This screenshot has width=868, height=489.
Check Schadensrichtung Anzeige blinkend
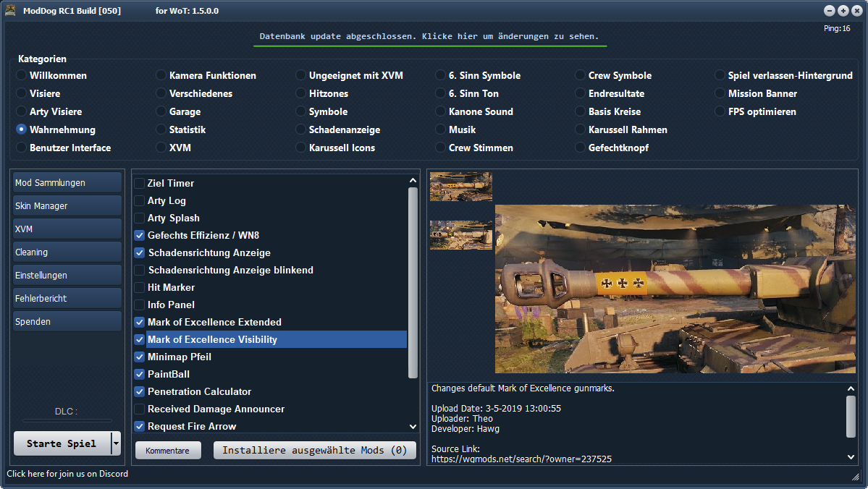140,270
